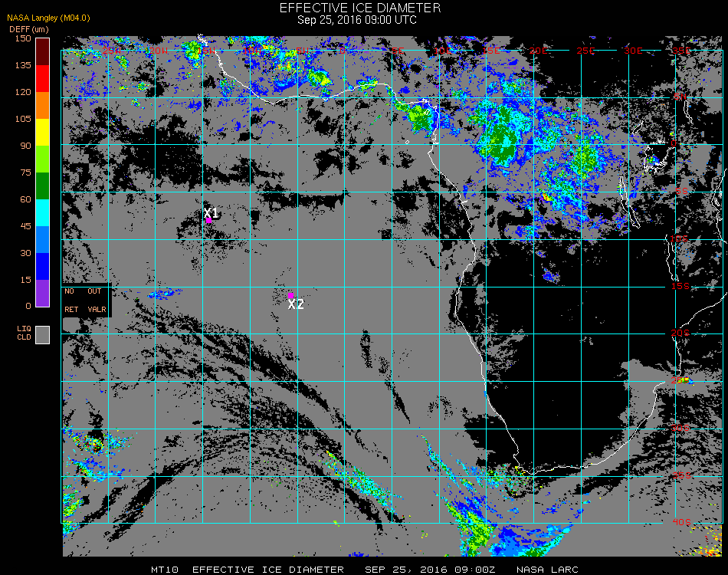The image size is (728, 575).
Task: Click the 'VALR' legend text
Action: (x=97, y=309)
